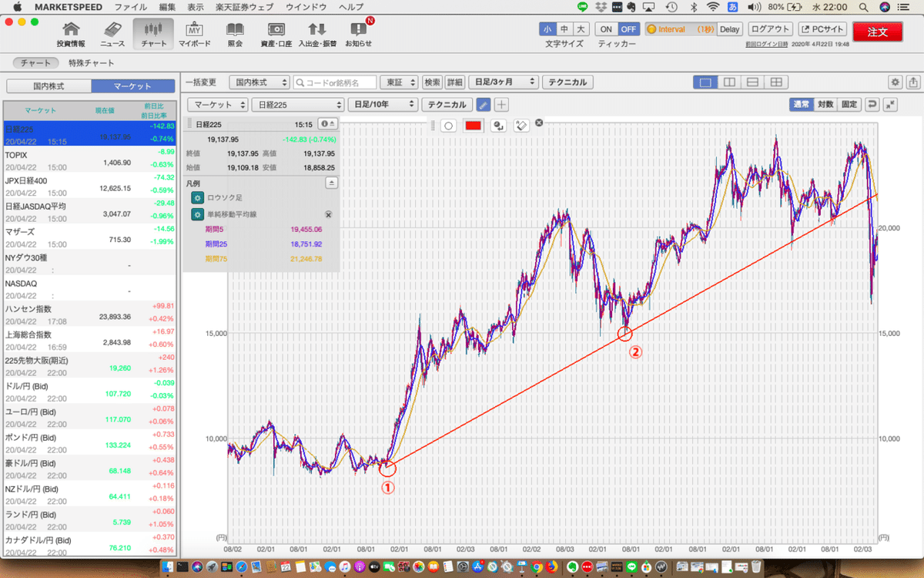Click the 詳細 button

tap(454, 82)
